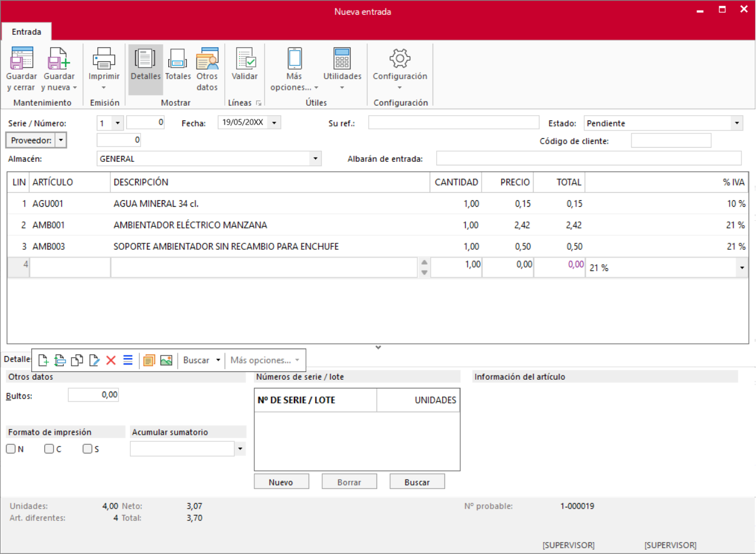Screen dimensions: 756x554
Task: Click the 2,42 price on line 2
Action: (x=522, y=225)
